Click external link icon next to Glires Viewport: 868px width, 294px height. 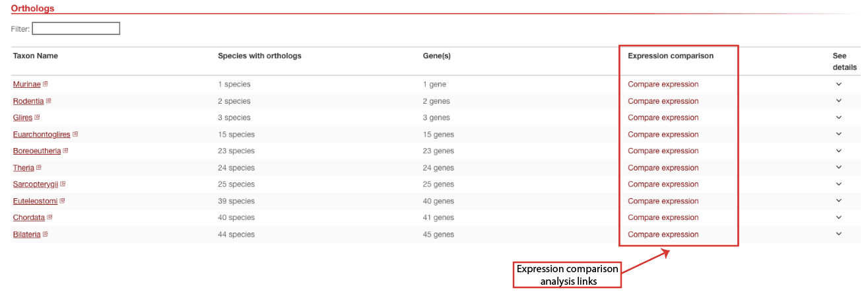38,118
